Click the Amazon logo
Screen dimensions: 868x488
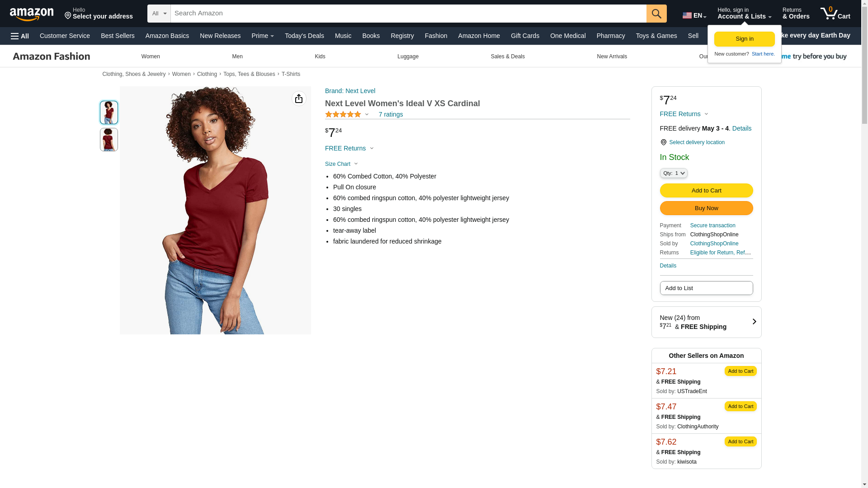(32, 14)
